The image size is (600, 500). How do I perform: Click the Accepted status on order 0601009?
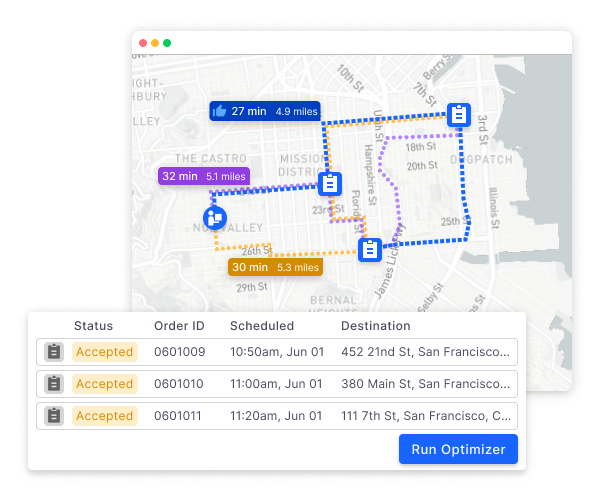(104, 352)
